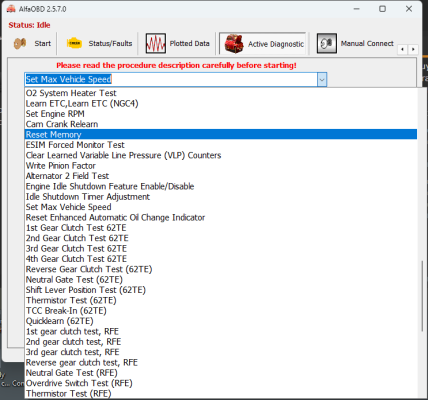
Task: Collapse the procedure dropdown with its arrow
Action: 322,80
